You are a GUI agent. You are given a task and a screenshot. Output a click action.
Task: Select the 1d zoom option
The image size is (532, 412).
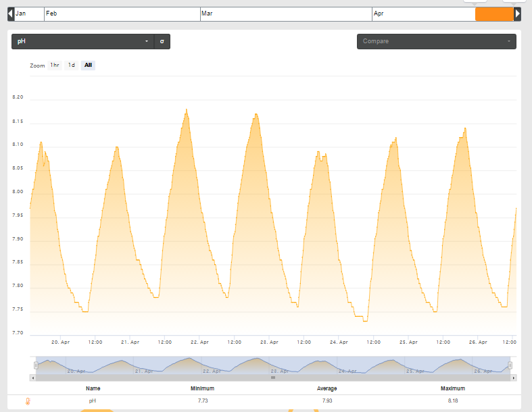(x=71, y=65)
